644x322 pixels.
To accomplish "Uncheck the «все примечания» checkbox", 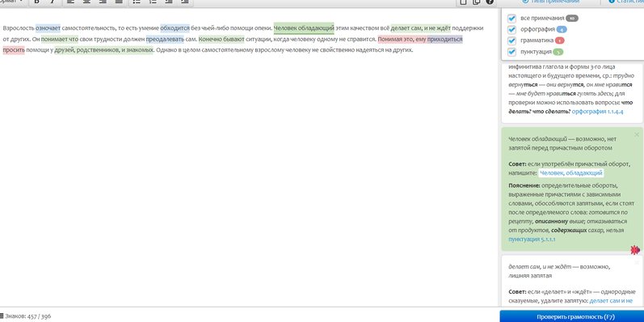I will click(x=511, y=19).
